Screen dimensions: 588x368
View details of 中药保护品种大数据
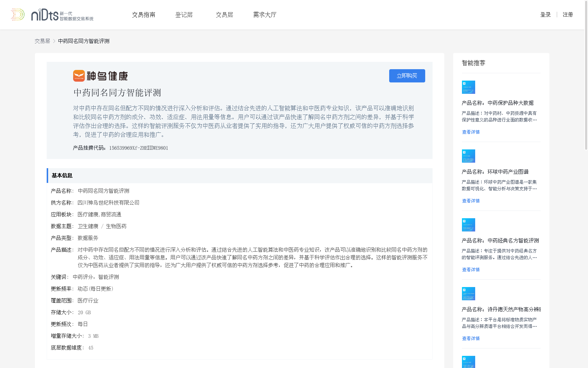tap(471, 132)
